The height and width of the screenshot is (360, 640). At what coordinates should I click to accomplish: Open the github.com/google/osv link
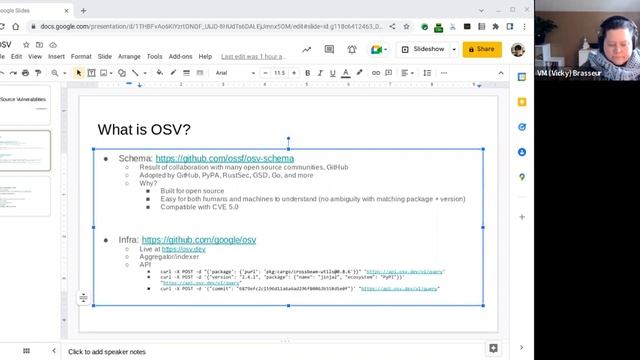tap(199, 240)
